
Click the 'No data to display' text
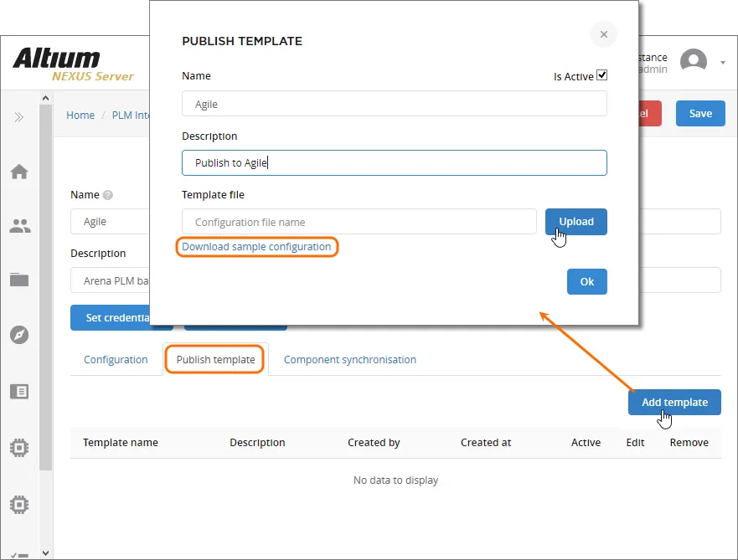(396, 480)
